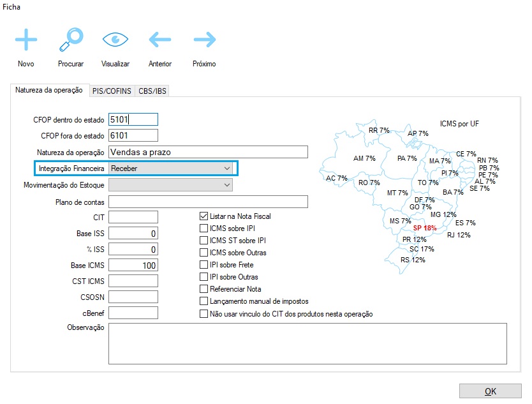Go to Próximo record arrow

[204, 40]
